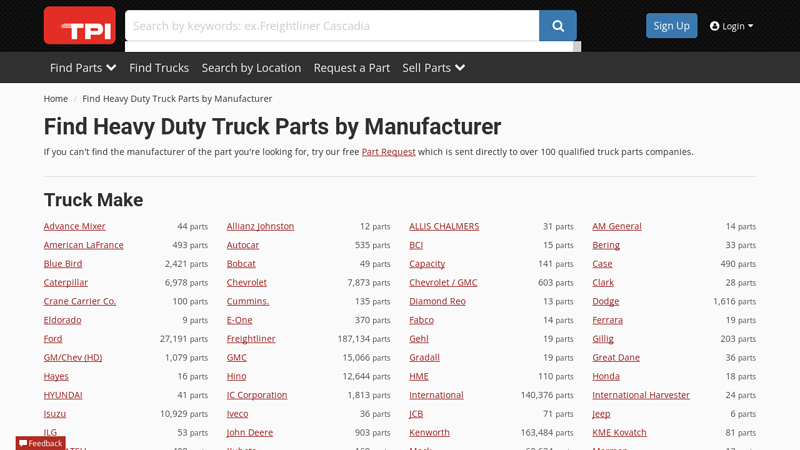Open Hino parts

tap(236, 377)
